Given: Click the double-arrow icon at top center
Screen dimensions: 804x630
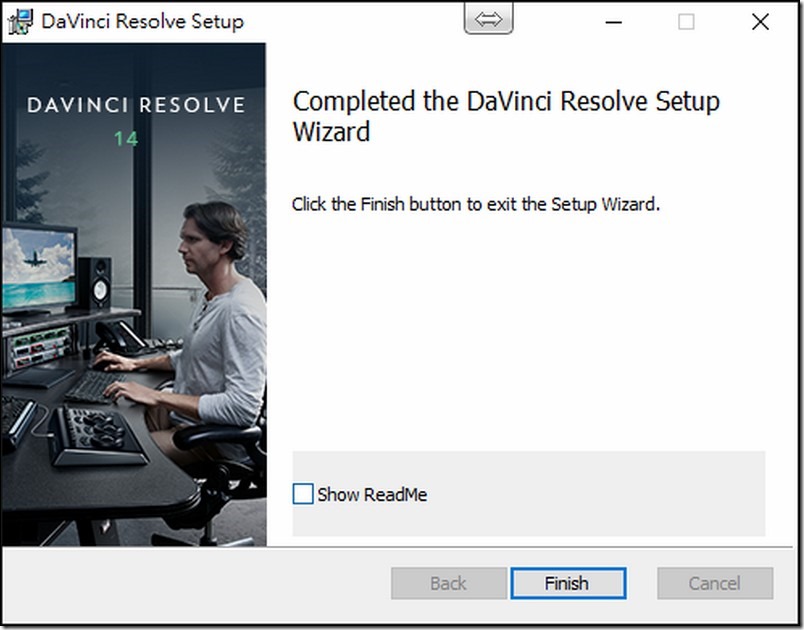Looking at the screenshot, I should coord(488,19).
